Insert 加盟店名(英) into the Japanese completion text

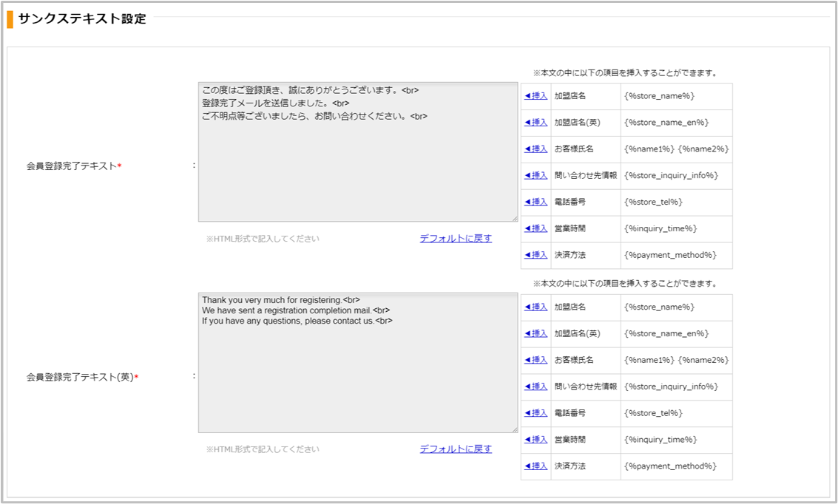535,123
